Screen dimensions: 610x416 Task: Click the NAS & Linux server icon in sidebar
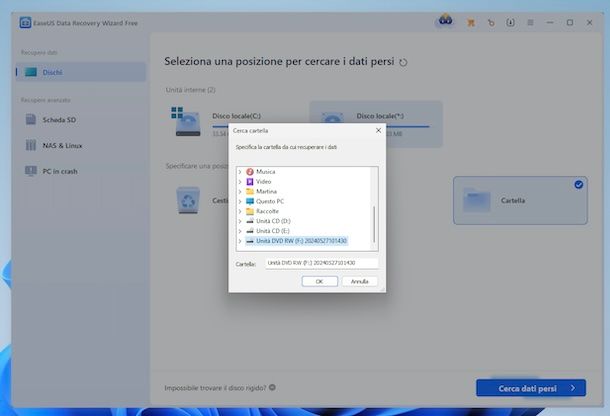[31, 145]
